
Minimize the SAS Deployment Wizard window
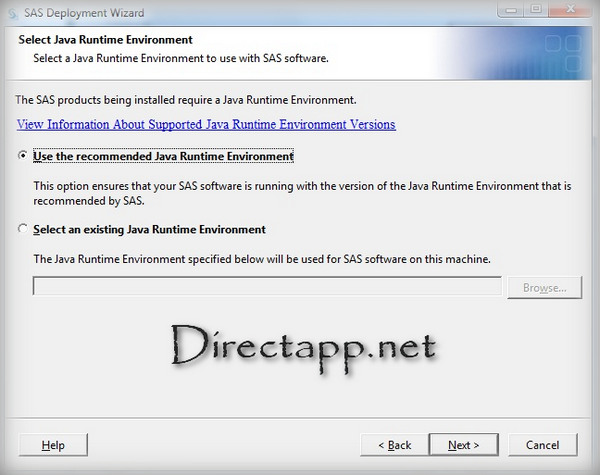click(511, 10)
